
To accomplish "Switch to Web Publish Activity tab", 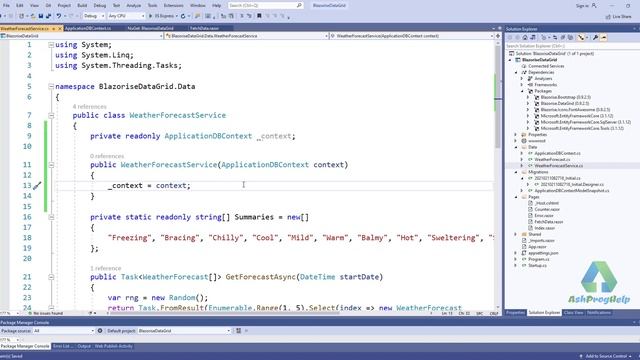I will tap(114, 347).
